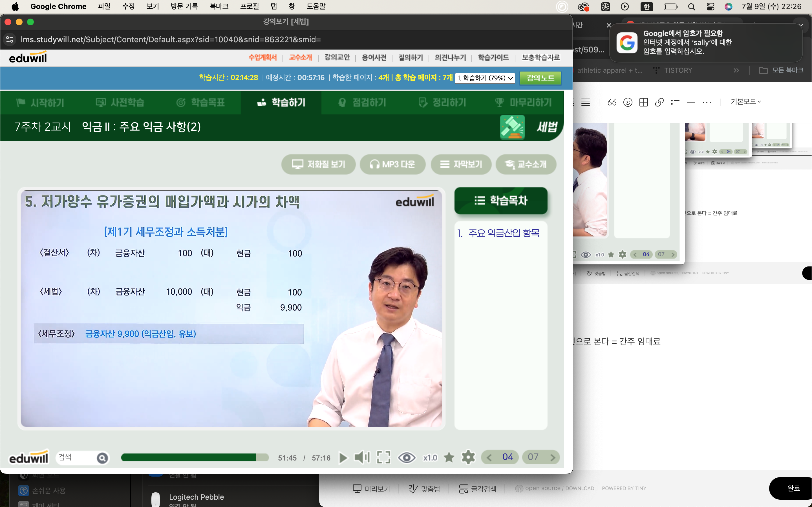Mute the lecture audio with the speaker icon

[362, 457]
